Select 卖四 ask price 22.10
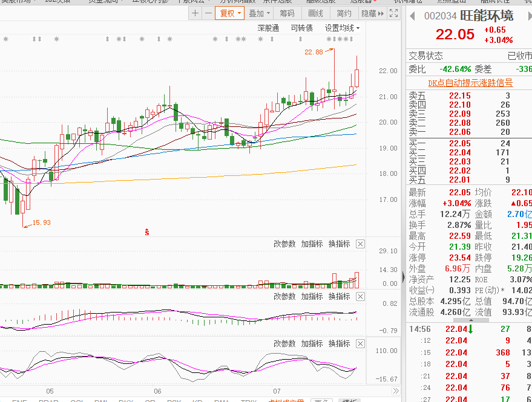This screenshot has height=402, width=532. 460,105
